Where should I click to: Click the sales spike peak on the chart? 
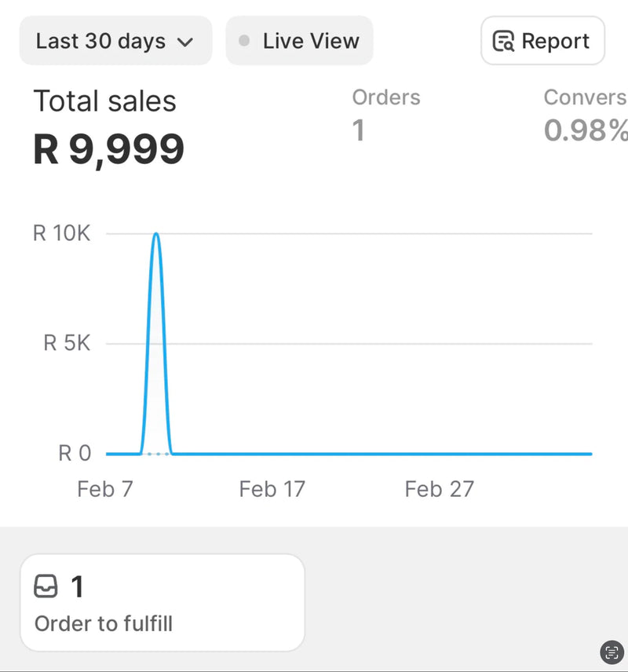click(156, 234)
